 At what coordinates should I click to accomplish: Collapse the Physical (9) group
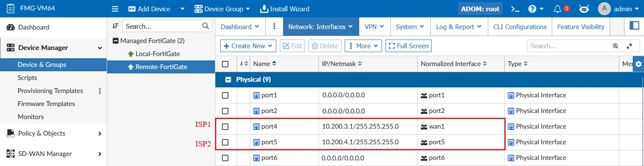click(228, 80)
